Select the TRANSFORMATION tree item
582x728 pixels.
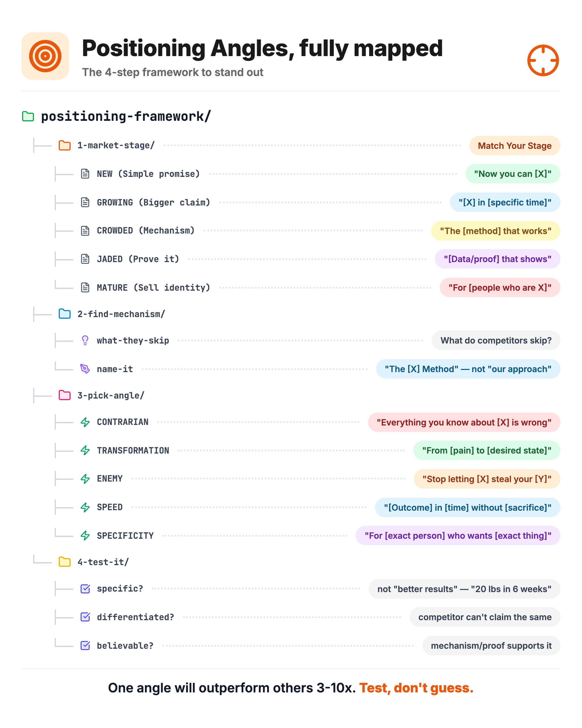point(133,451)
